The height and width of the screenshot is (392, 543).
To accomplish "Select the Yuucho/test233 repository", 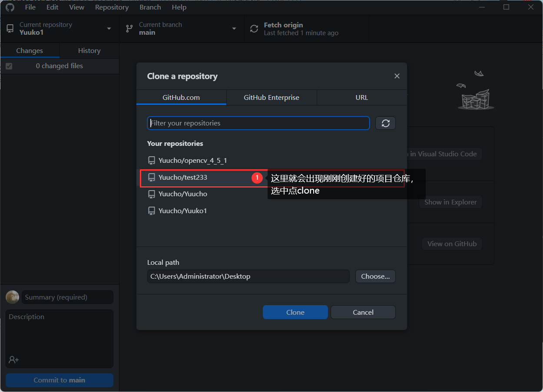I will point(271,178).
